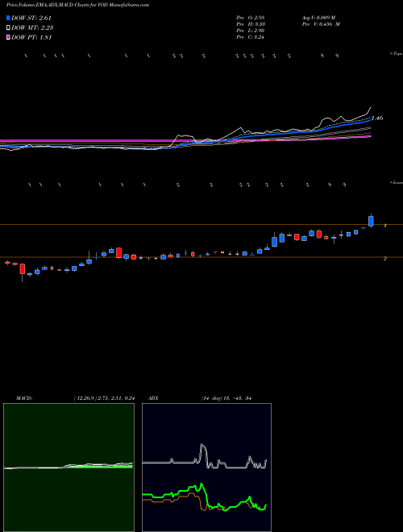Click the 'DOW ST: 2.61' legend label
The image size is (403, 532).
tap(31, 18)
